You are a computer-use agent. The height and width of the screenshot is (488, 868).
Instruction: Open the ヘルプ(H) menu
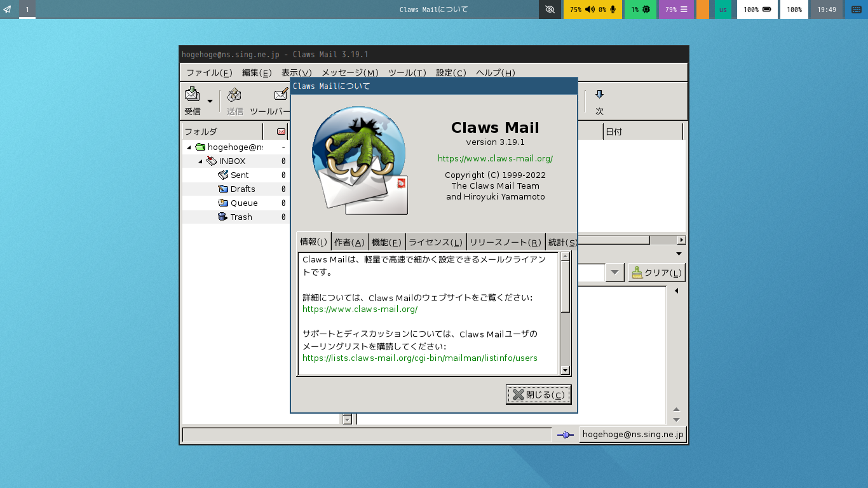[x=496, y=72]
